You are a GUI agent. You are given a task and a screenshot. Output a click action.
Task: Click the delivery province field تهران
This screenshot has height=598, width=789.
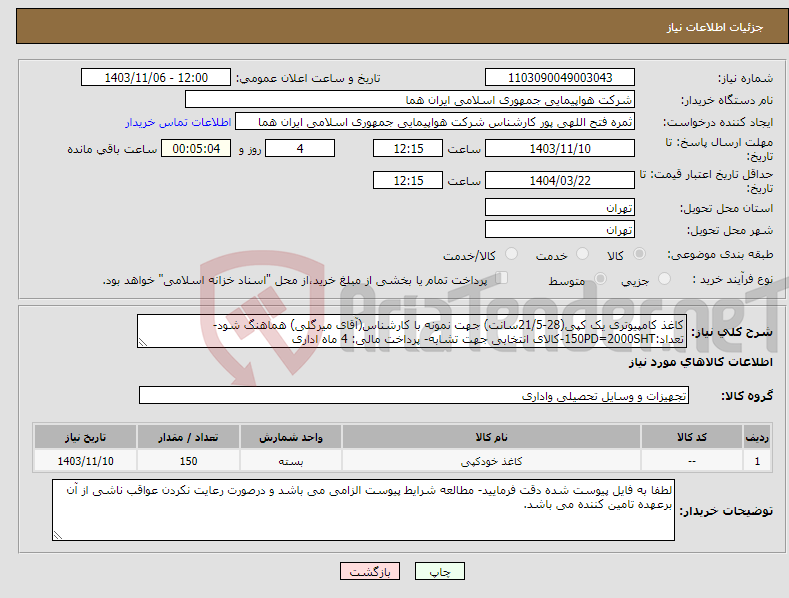point(560,207)
